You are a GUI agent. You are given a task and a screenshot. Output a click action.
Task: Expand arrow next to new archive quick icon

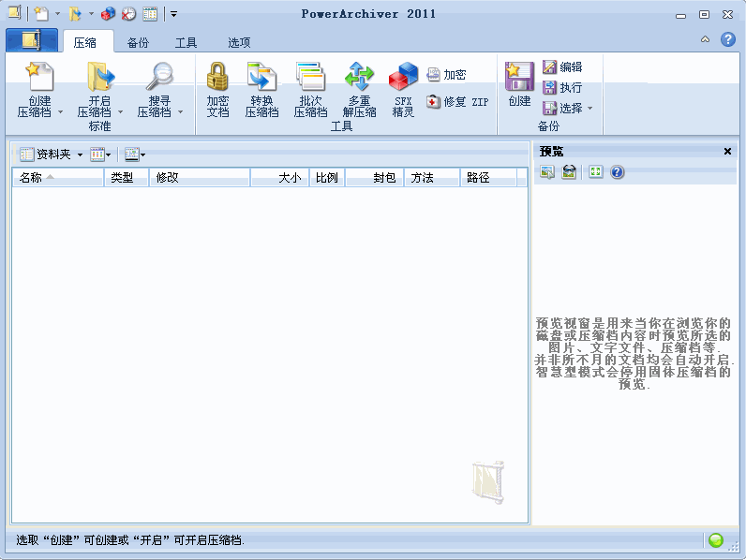(x=57, y=14)
